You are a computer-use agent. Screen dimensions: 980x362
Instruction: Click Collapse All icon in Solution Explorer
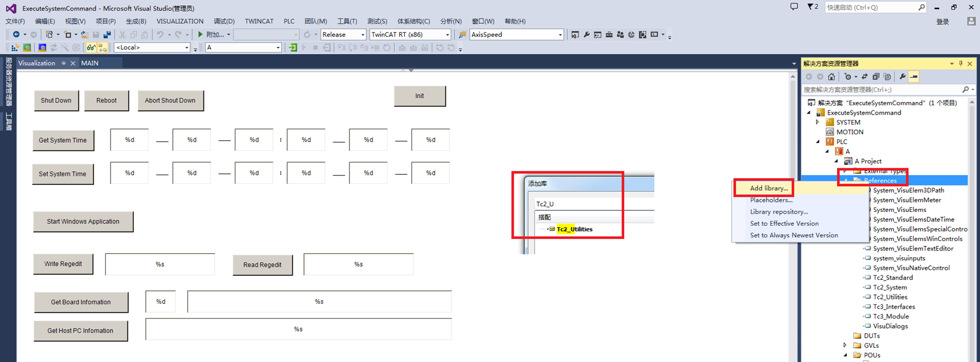(876, 77)
